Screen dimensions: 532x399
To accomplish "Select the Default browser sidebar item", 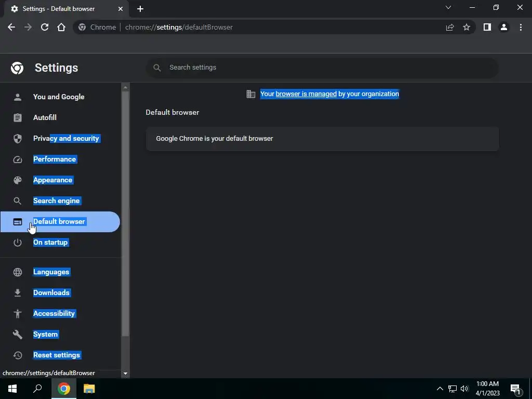I will point(60,222).
